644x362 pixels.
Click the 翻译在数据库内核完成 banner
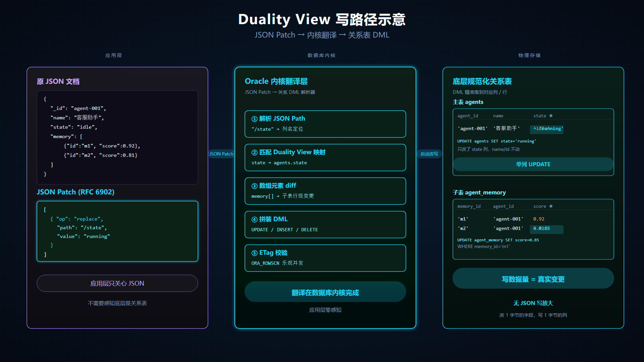coord(325,292)
